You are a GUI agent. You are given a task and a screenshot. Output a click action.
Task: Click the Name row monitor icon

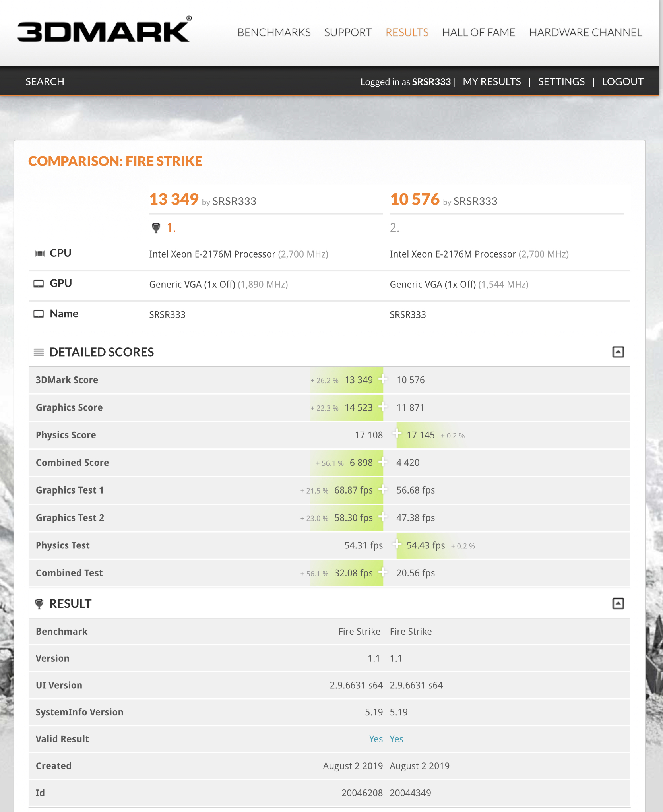point(39,314)
